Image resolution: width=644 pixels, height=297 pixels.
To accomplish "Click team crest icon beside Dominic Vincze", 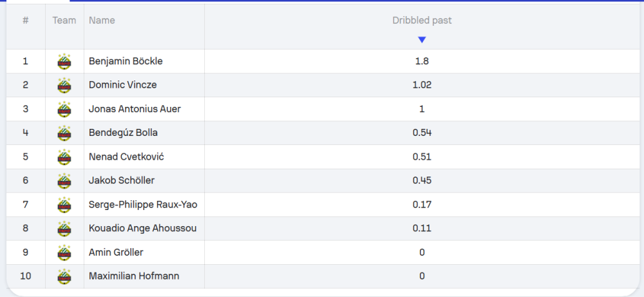I will (x=64, y=86).
